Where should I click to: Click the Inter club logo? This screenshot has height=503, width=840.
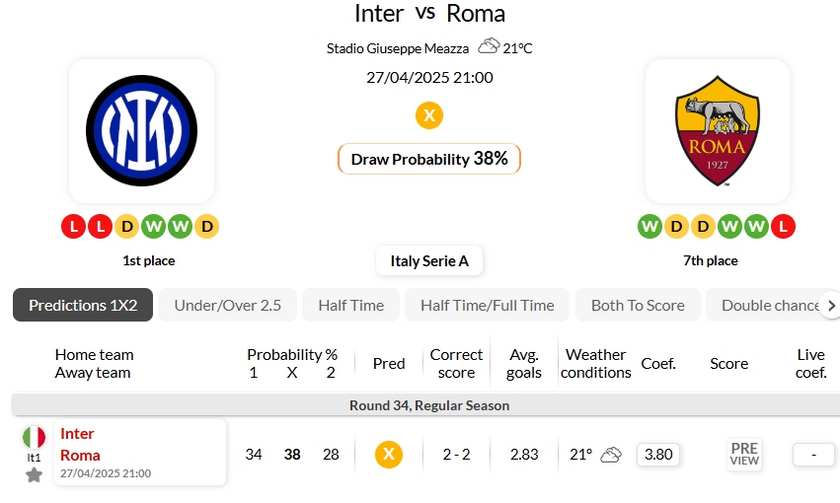click(x=141, y=131)
